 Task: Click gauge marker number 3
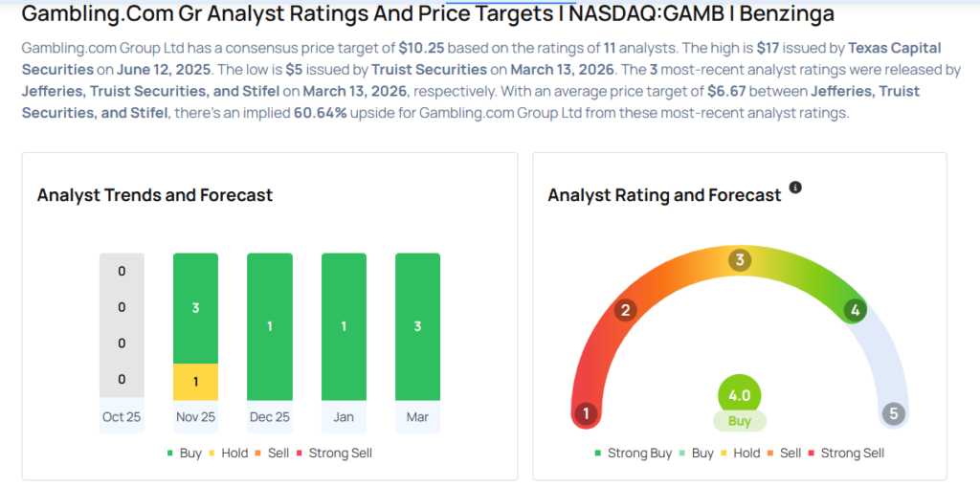pos(739,260)
